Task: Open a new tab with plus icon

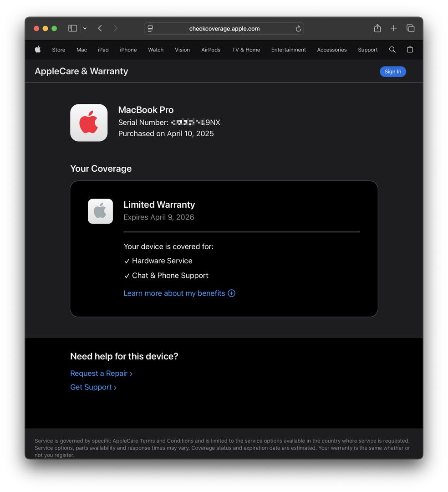Action: tap(393, 28)
